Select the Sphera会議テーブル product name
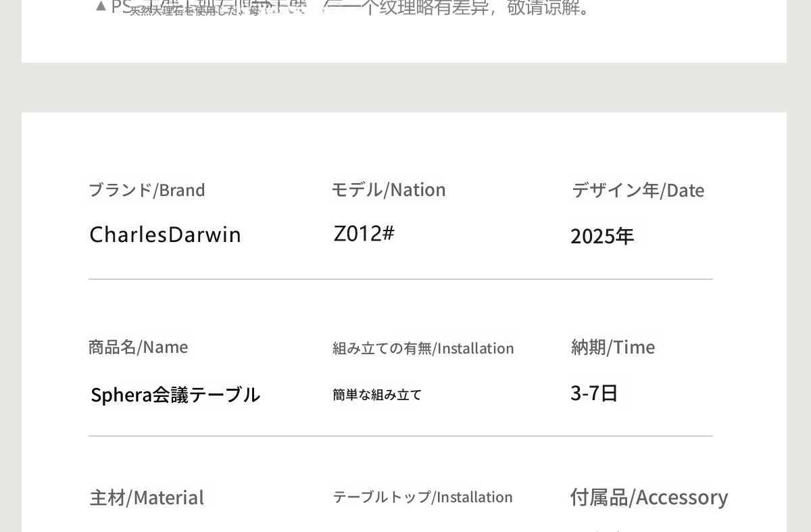 pyautogui.click(x=175, y=394)
